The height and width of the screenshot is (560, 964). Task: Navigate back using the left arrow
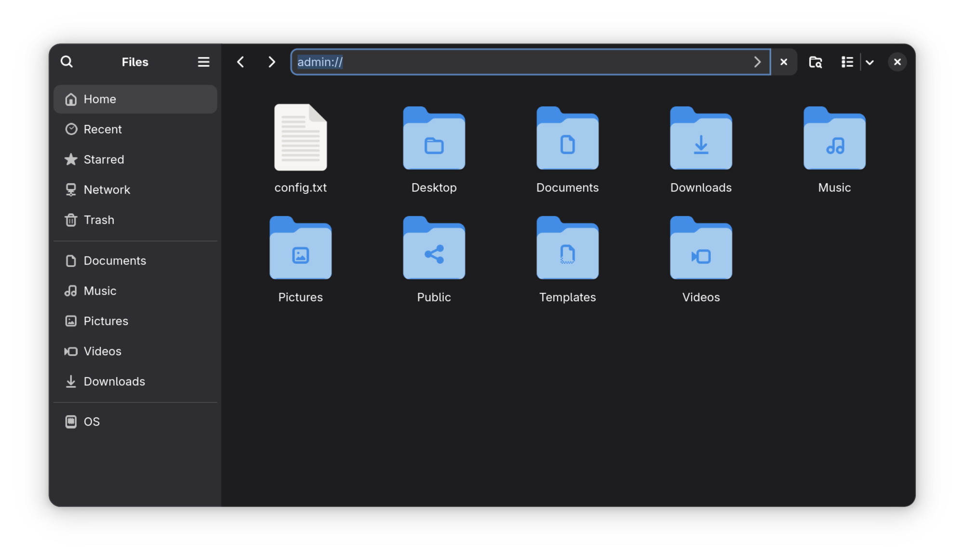tap(240, 62)
